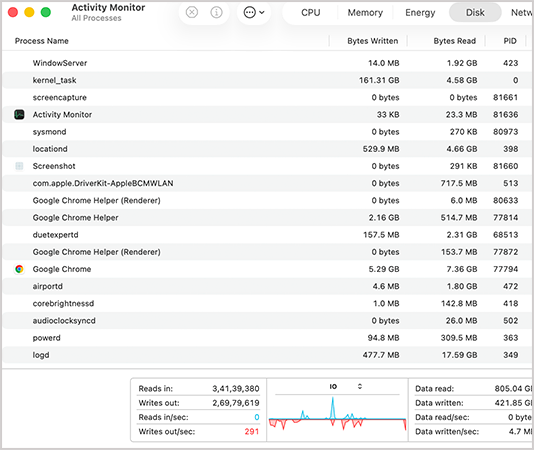Select the logd process row

point(267,355)
